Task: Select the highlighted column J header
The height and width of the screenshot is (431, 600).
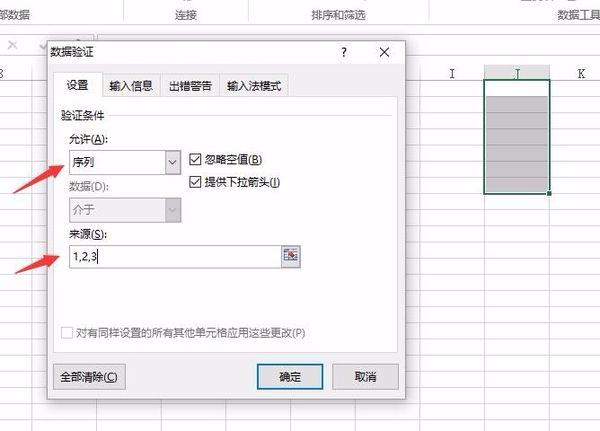Action: (517, 73)
